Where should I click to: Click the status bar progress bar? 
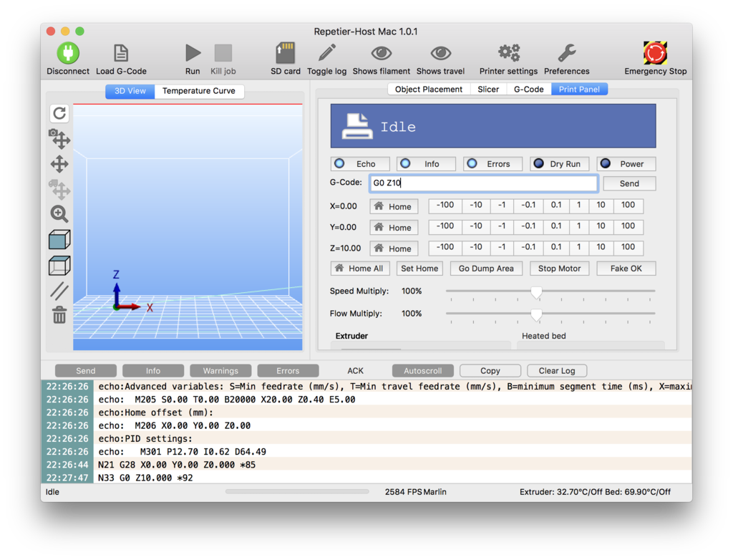tap(297, 492)
